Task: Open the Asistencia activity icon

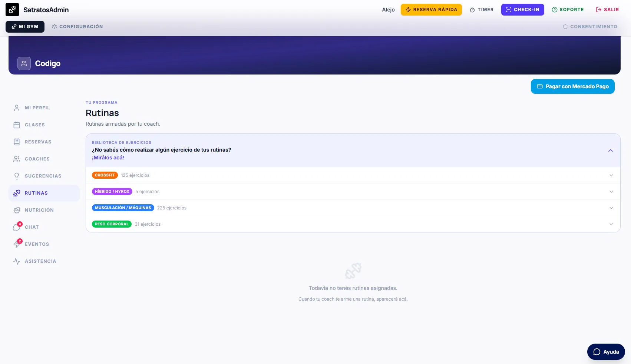Action: [17, 261]
